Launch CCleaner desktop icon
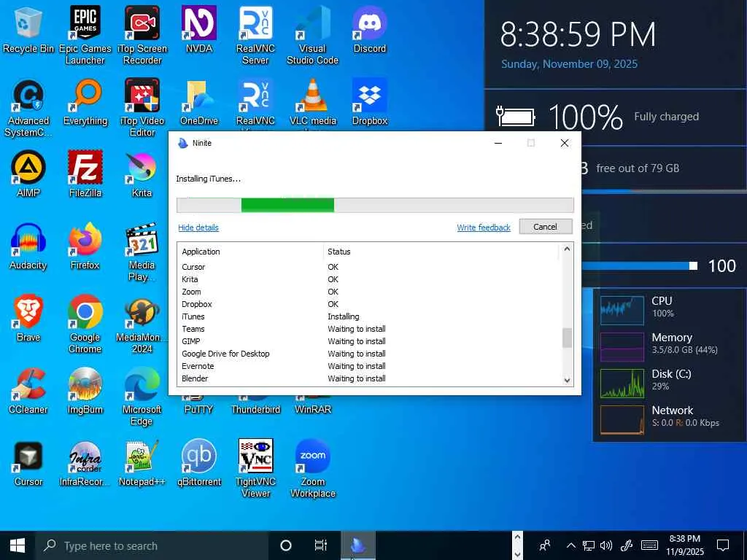Viewport: 747px width, 560px height. click(x=28, y=391)
